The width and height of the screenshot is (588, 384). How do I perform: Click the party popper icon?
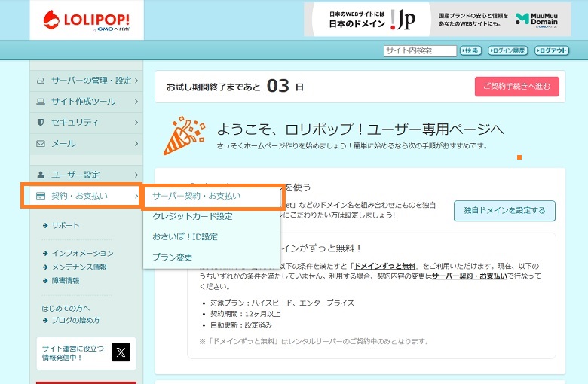pyautogui.click(x=184, y=136)
